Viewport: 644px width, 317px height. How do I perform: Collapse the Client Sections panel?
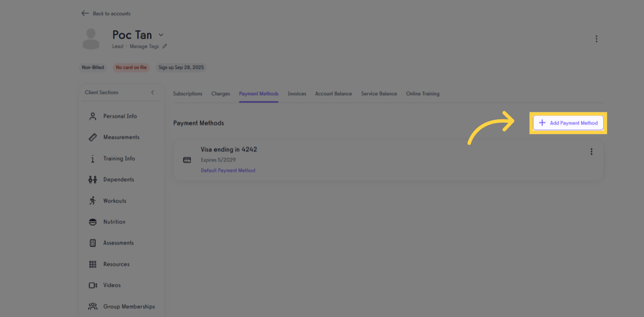pyautogui.click(x=152, y=92)
